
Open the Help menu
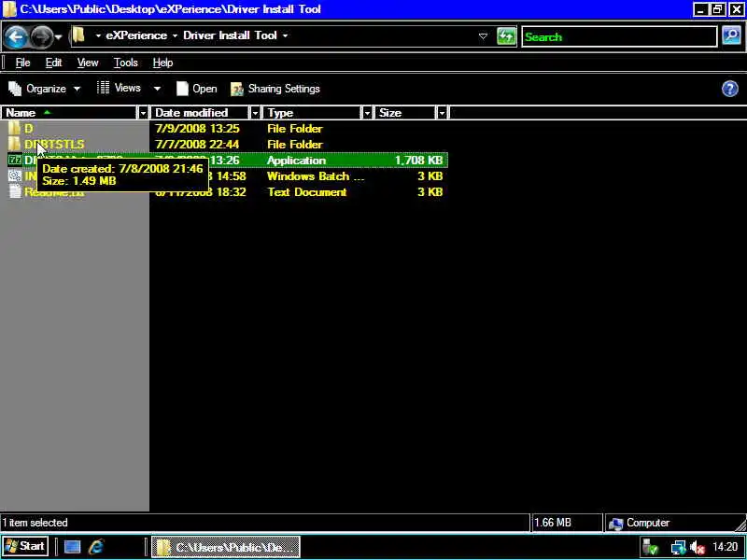click(x=162, y=63)
